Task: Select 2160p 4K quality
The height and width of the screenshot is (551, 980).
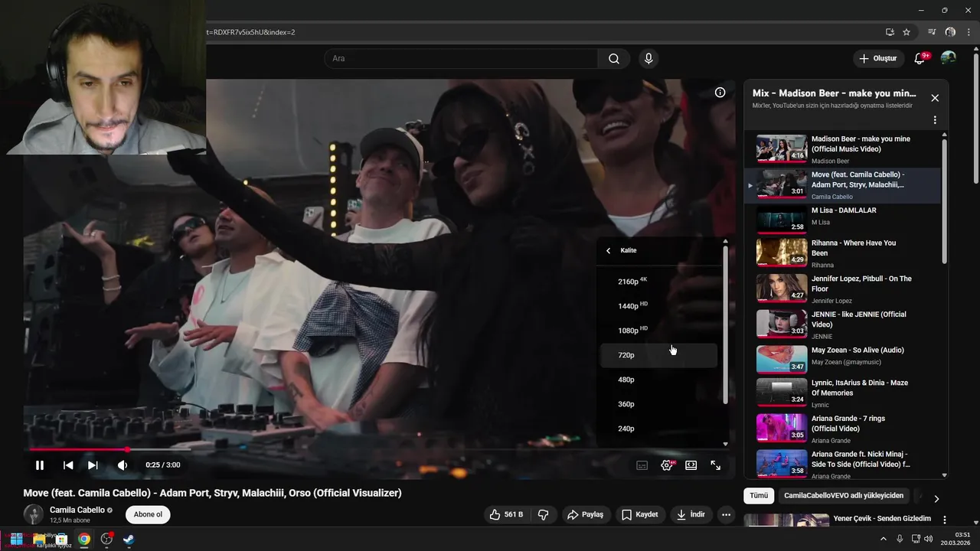Action: pos(659,282)
